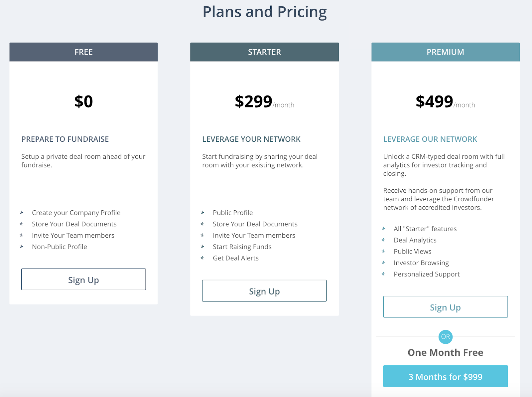The width and height of the screenshot is (532, 397).
Task: Select the PREMIUM plan header
Action: [x=445, y=52]
